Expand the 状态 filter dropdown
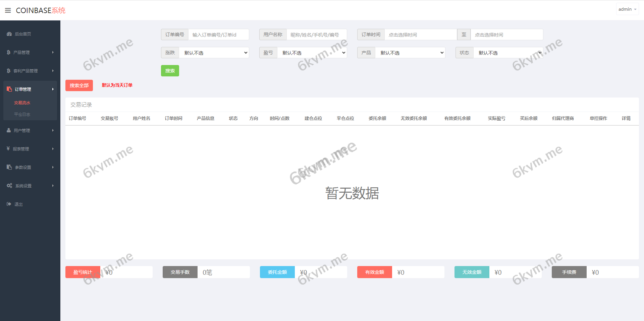This screenshot has height=321, width=644. point(508,53)
